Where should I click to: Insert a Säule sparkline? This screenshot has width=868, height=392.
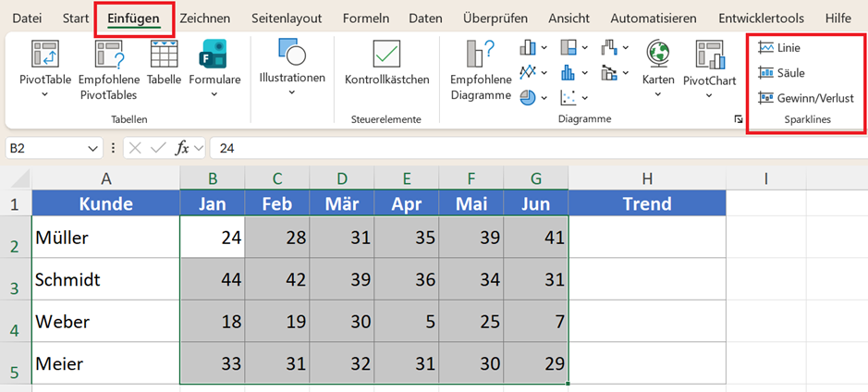coord(781,72)
